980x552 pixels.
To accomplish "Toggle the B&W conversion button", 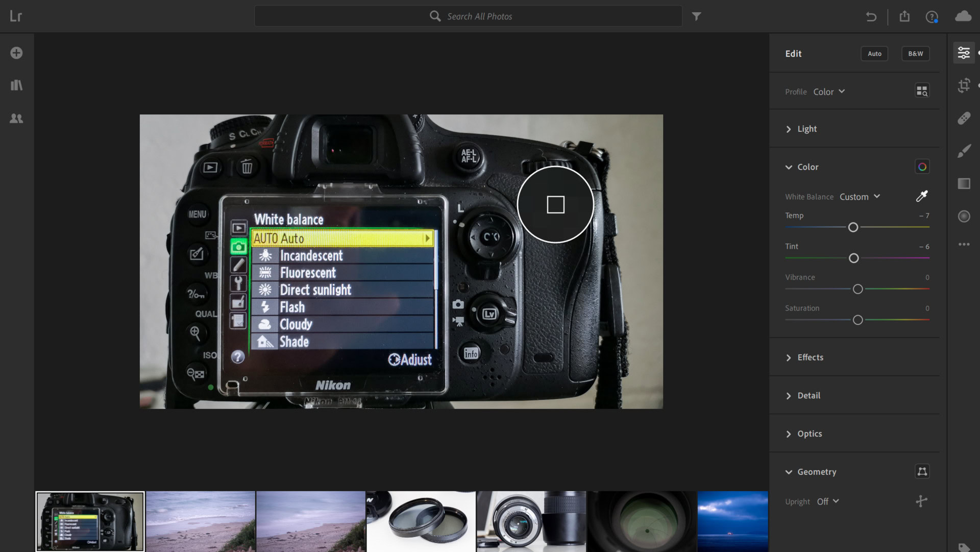I will point(915,53).
